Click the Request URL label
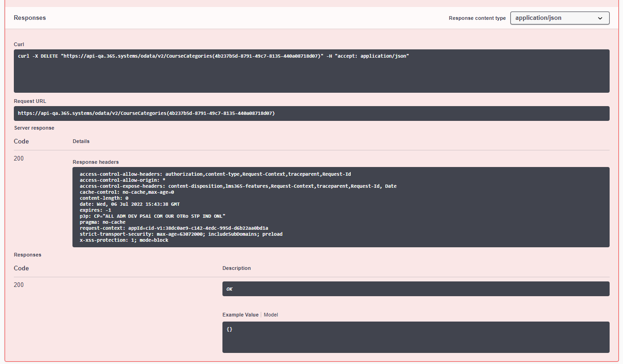Viewport: 623px width, 364px height. [x=30, y=101]
